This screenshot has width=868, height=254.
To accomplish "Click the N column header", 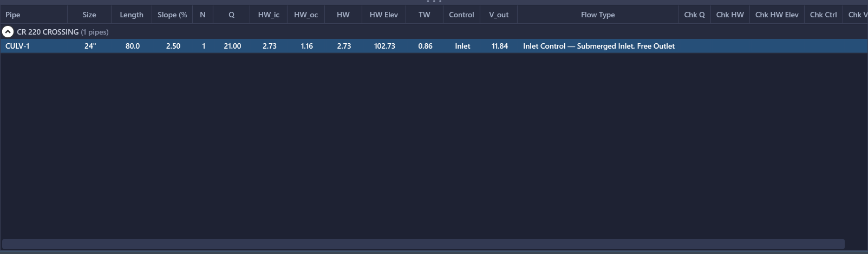I will coord(203,15).
